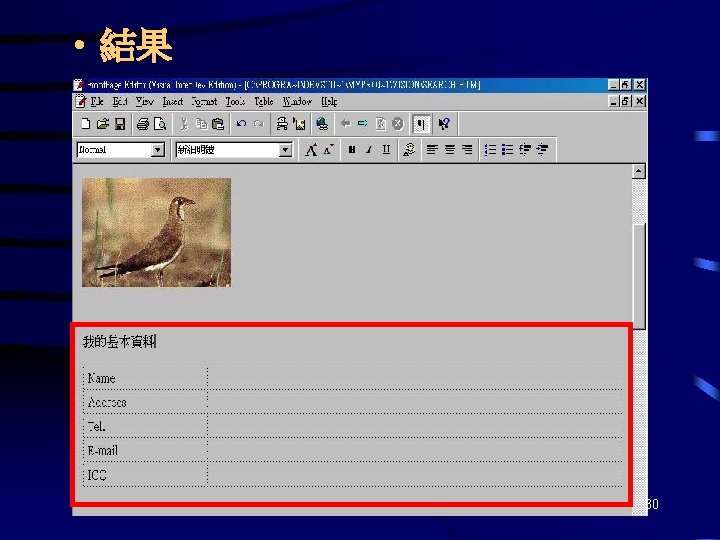Click the Open file folder icon
720x540 pixels.
[x=103, y=124]
